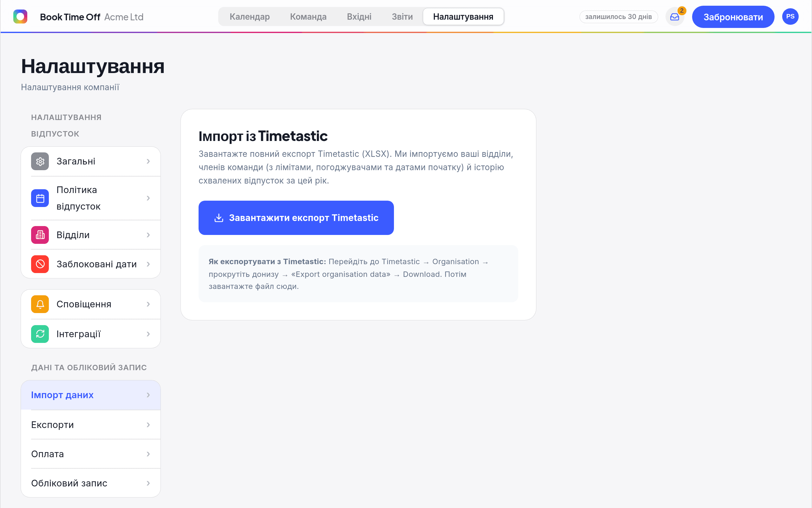Click the calendar icon for Політика відпусток
Image resolution: width=812 pixels, height=508 pixels.
pos(40,198)
